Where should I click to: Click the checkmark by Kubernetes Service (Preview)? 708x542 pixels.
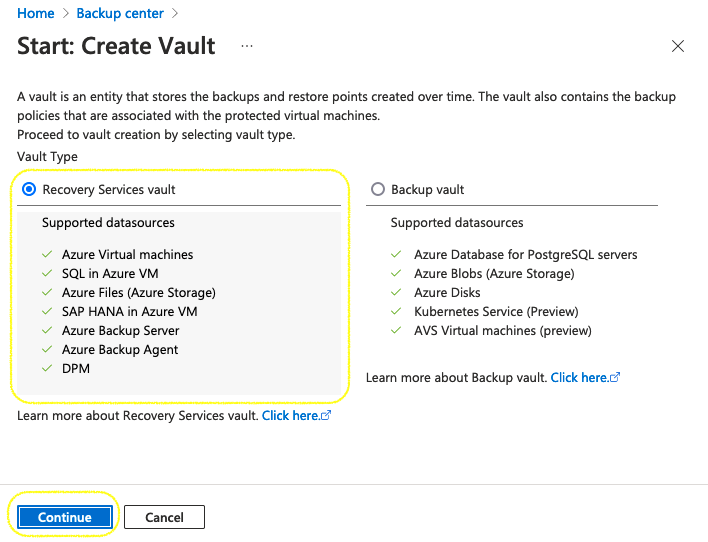click(x=396, y=311)
